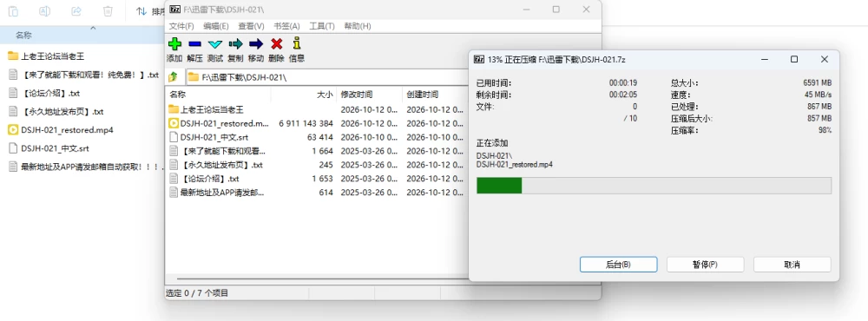Viewport: 868px width, 321px height.
Task: Click remaining time value 00:02:05
Action: [x=623, y=95]
